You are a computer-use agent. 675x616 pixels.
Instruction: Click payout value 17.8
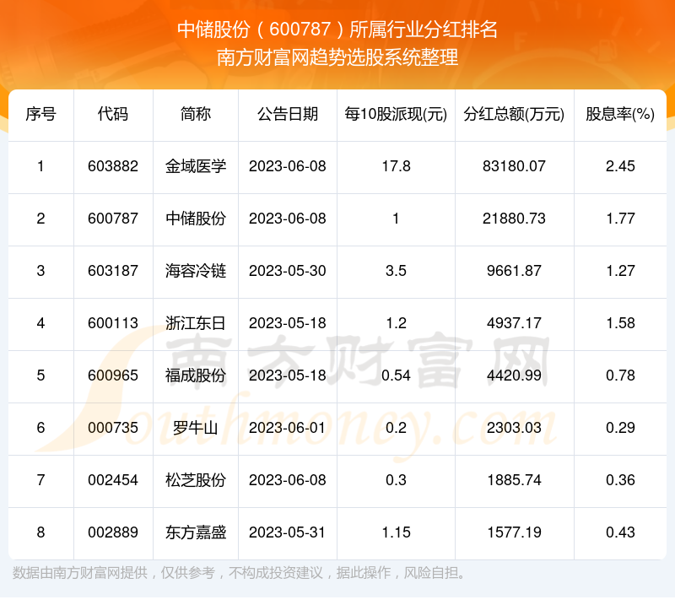click(396, 166)
